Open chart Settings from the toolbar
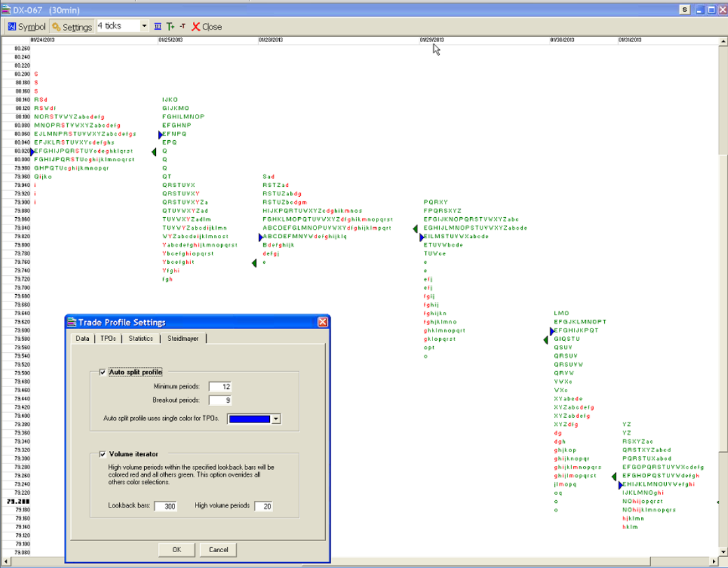The width and height of the screenshot is (728, 568). pyautogui.click(x=72, y=27)
